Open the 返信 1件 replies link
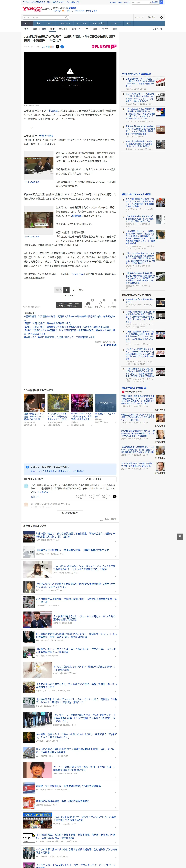 coord(34,496)
